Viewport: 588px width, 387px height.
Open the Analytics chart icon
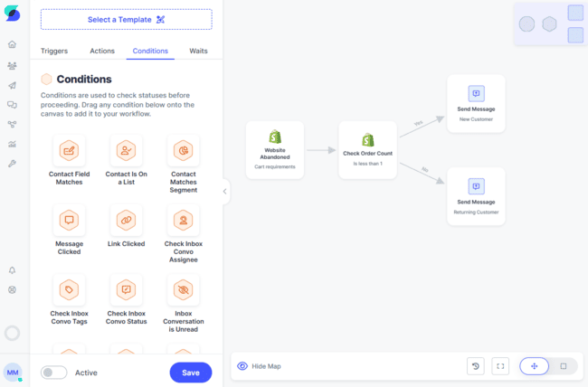pos(12,144)
